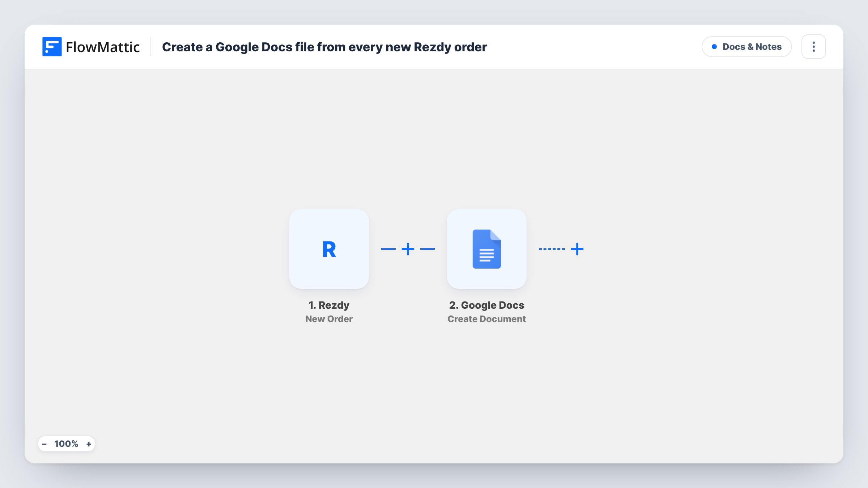Select the '1. Rezdy' step label
The image size is (868, 488).
tap(329, 305)
